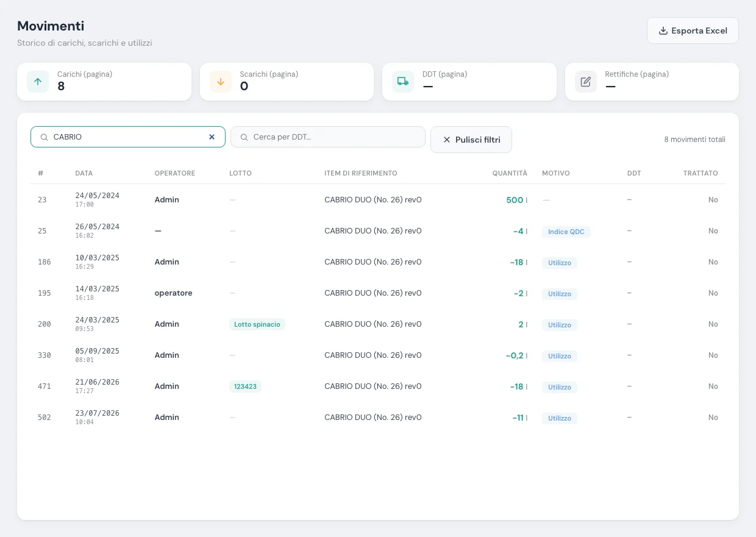Click the Rettifiche pencil edit icon
The image size is (756, 537).
(586, 82)
